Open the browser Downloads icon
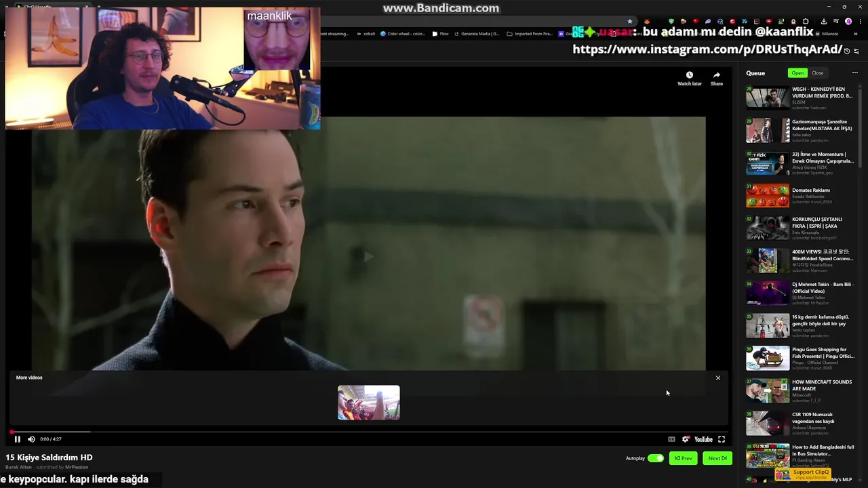This screenshot has width=868, height=488. 824,22
